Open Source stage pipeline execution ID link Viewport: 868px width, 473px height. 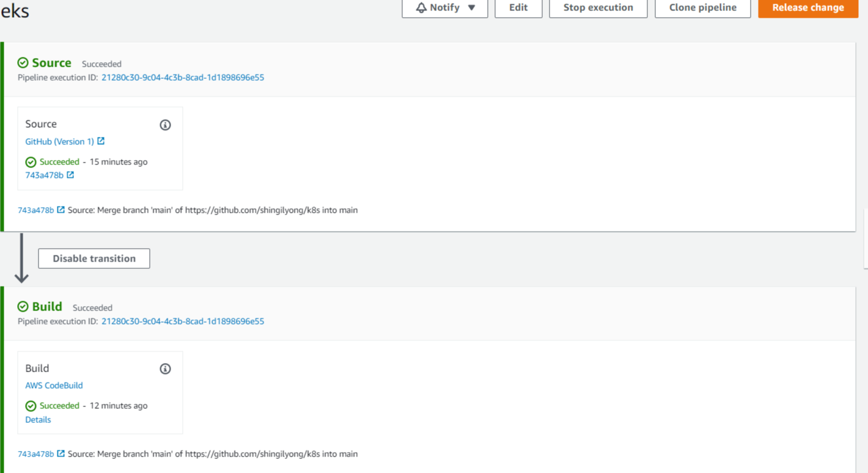pyautogui.click(x=183, y=78)
